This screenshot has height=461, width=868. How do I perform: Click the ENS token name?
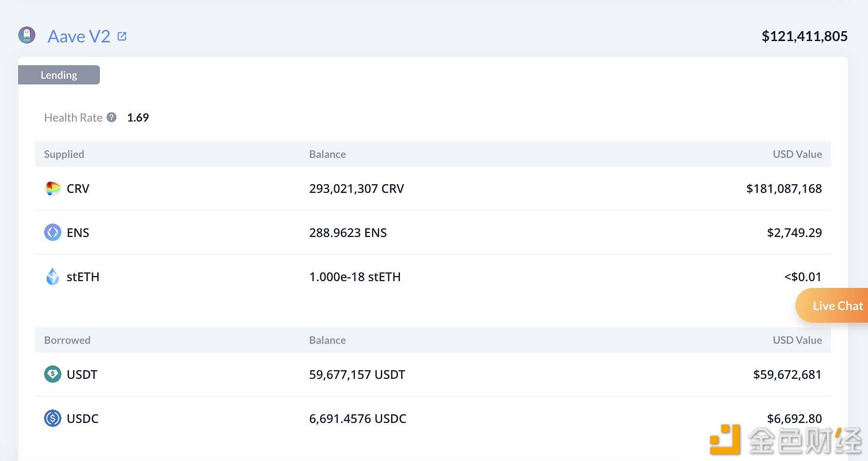tap(78, 233)
